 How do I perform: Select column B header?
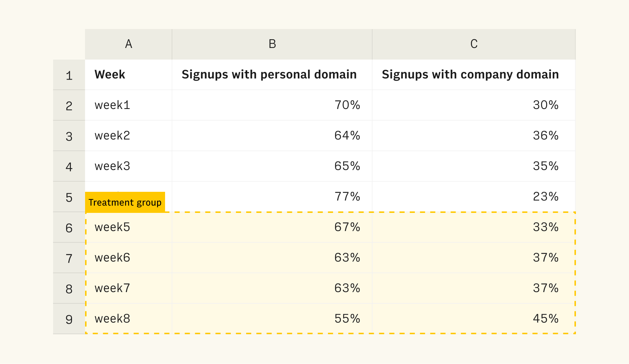tap(272, 44)
